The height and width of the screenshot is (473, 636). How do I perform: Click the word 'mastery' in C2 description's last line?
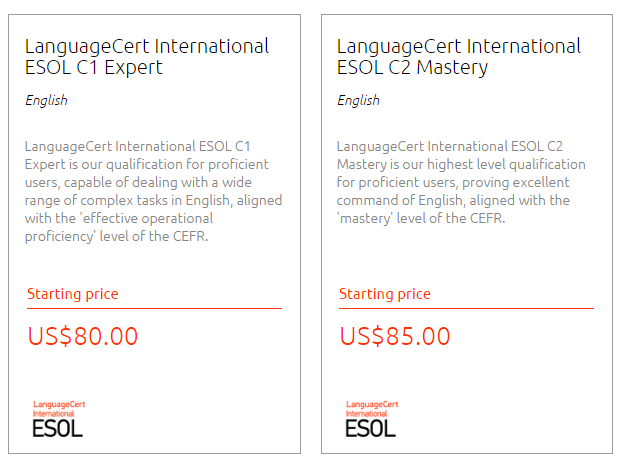(x=367, y=218)
